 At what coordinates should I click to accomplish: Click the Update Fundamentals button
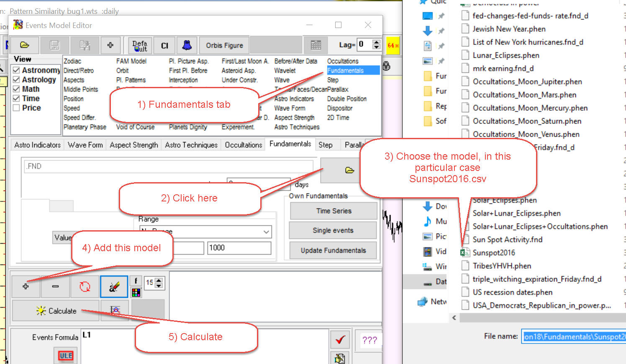coord(333,250)
